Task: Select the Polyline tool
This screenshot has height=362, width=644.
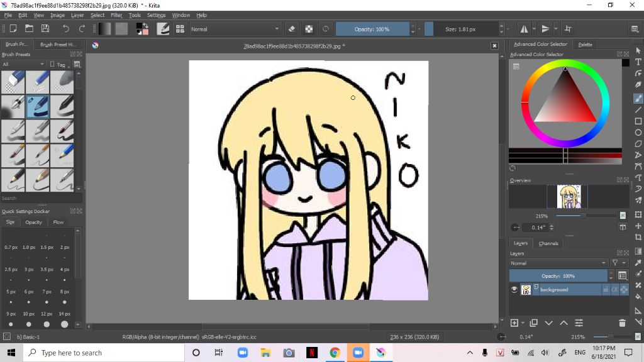Action: click(x=638, y=155)
